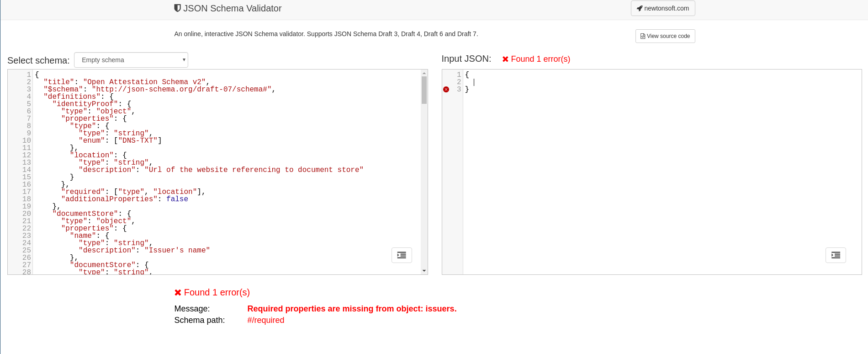Viewport: 868px width, 354px height.
Task: Click the required ["type", "location"] line
Action: (133, 192)
